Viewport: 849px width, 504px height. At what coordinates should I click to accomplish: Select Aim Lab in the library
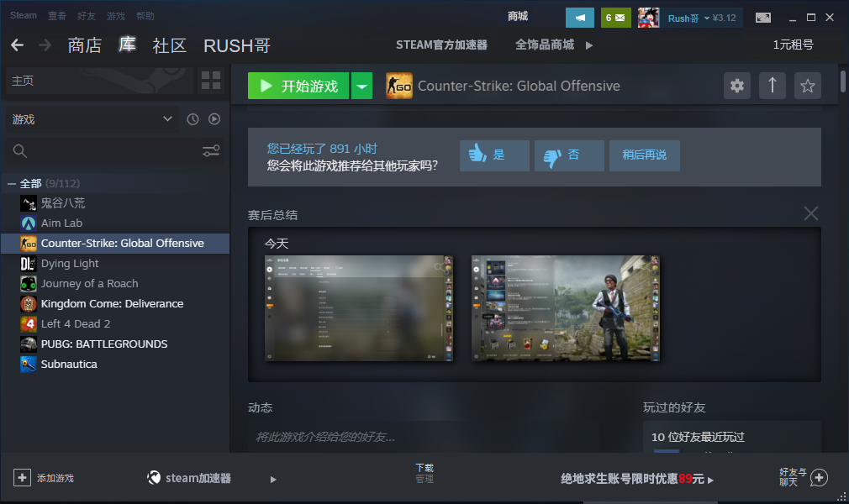(115, 223)
